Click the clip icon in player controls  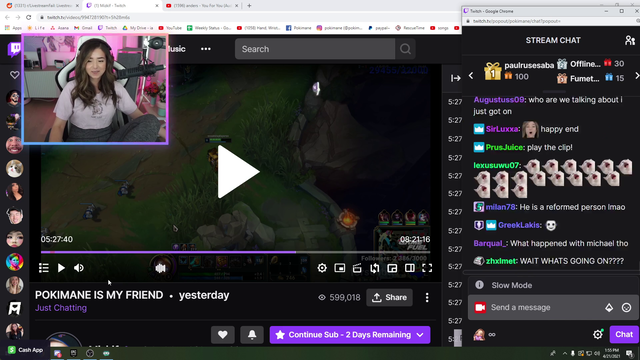357,268
